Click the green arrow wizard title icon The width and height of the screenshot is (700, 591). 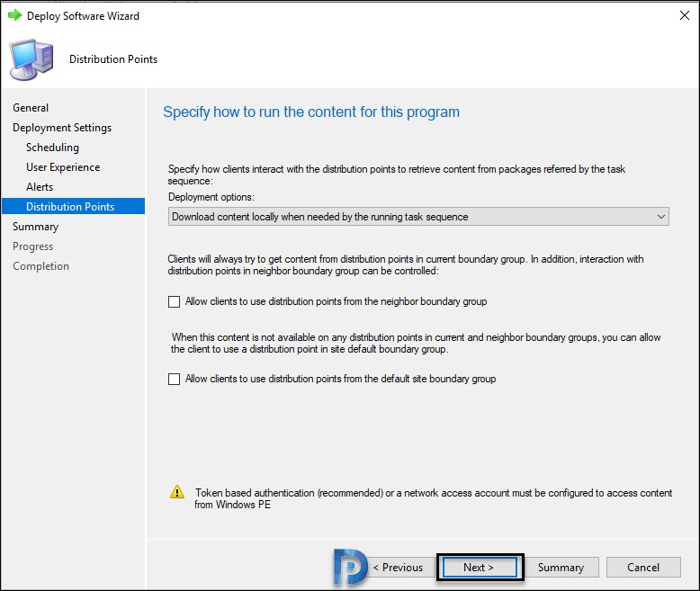tap(14, 15)
